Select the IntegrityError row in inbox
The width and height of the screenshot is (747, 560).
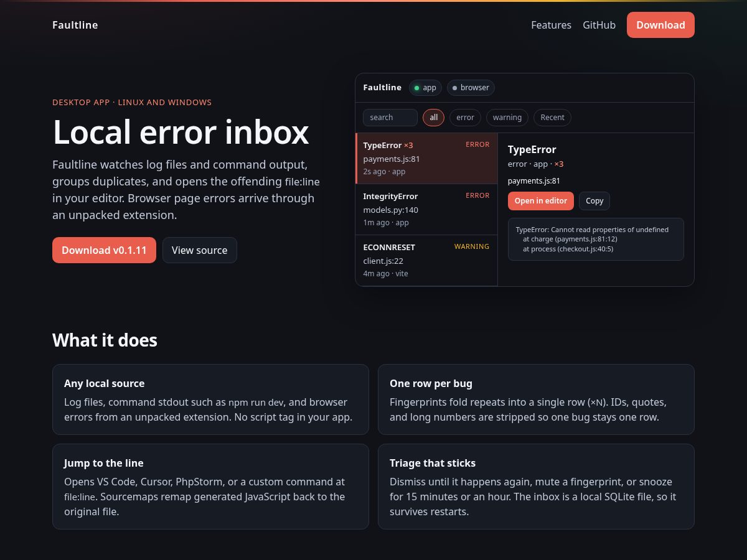(426, 210)
